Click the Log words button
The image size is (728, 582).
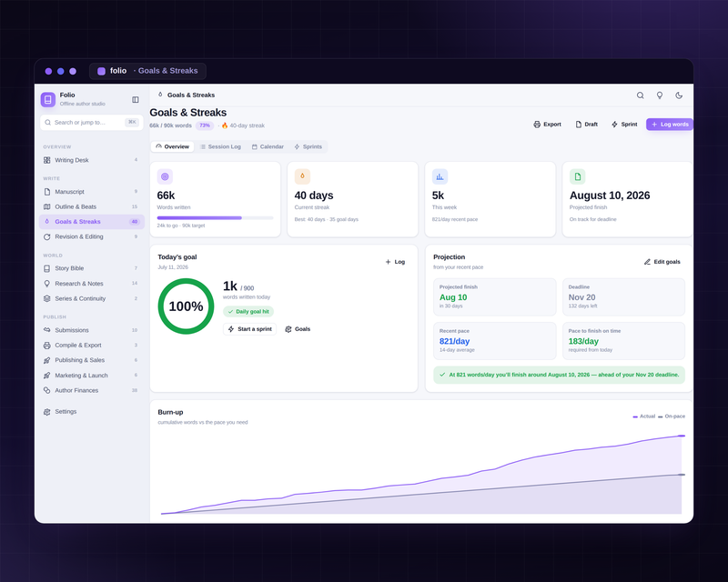670,125
